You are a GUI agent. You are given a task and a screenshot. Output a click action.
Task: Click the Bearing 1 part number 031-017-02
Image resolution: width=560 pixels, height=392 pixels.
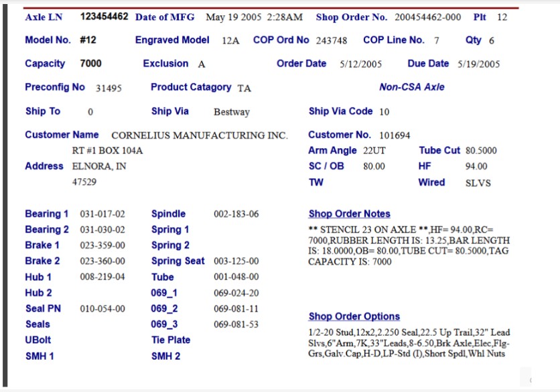point(102,214)
